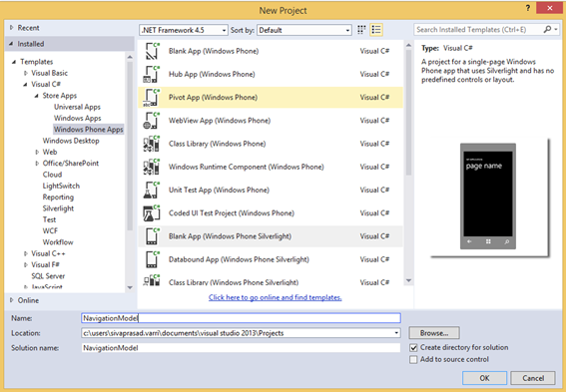Click the Blank App (Windows Phone) template icon
The image size is (566, 392).
[152, 51]
